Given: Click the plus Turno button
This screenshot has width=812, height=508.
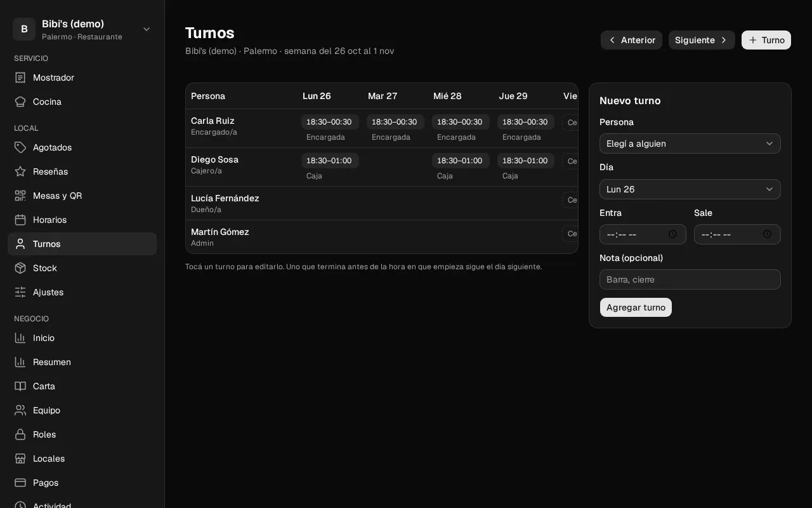Looking at the screenshot, I should [766, 40].
